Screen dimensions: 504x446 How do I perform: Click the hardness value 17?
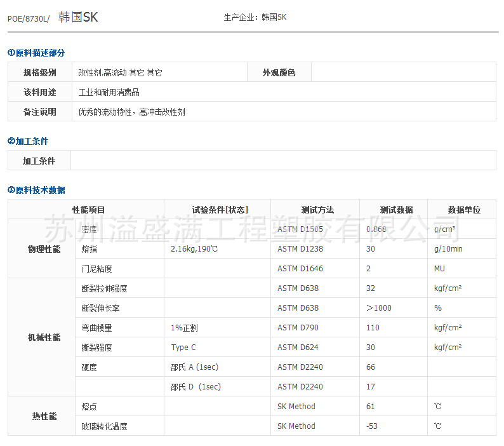pos(371,386)
